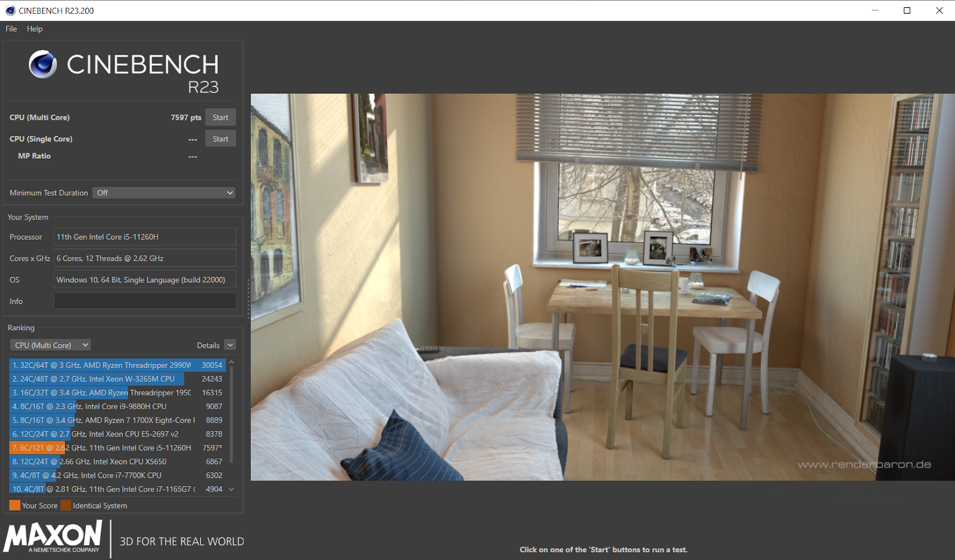Click the ranking list vertical scrollbar thumb
The height and width of the screenshot is (560, 955).
coord(232,414)
